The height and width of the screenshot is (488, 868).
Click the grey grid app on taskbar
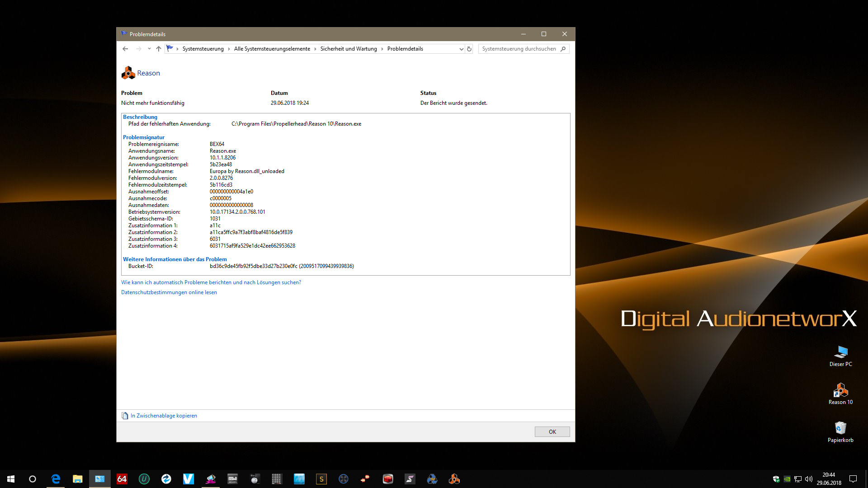click(277, 479)
